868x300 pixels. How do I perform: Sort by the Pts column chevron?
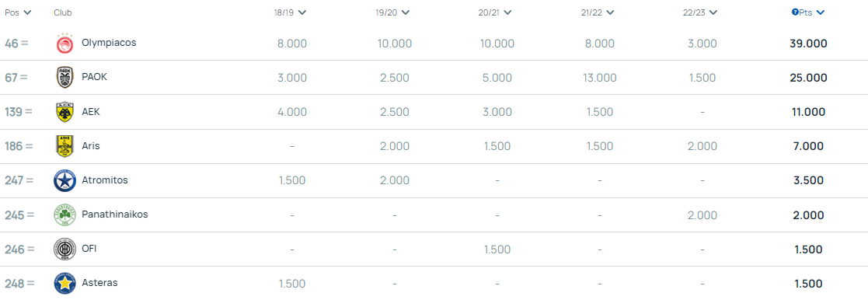[x=821, y=12]
